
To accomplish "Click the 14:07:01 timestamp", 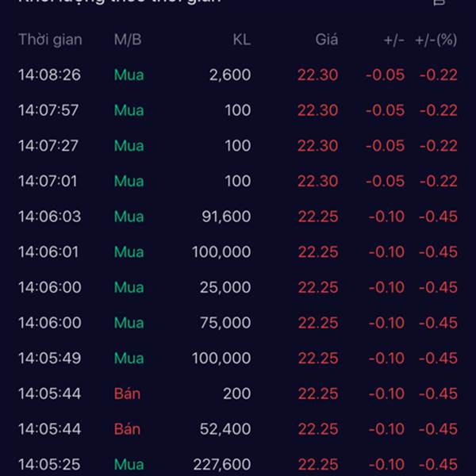I will (x=49, y=181).
